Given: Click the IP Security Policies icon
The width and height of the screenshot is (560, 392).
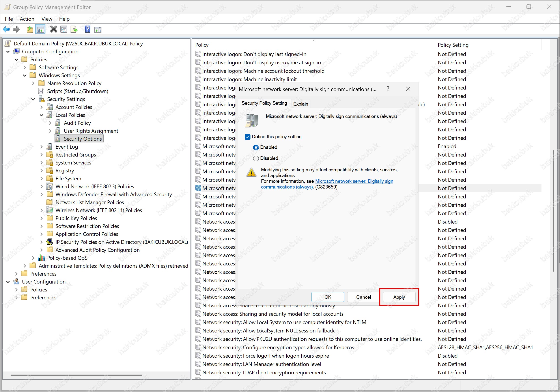Looking at the screenshot, I should coord(50,242).
